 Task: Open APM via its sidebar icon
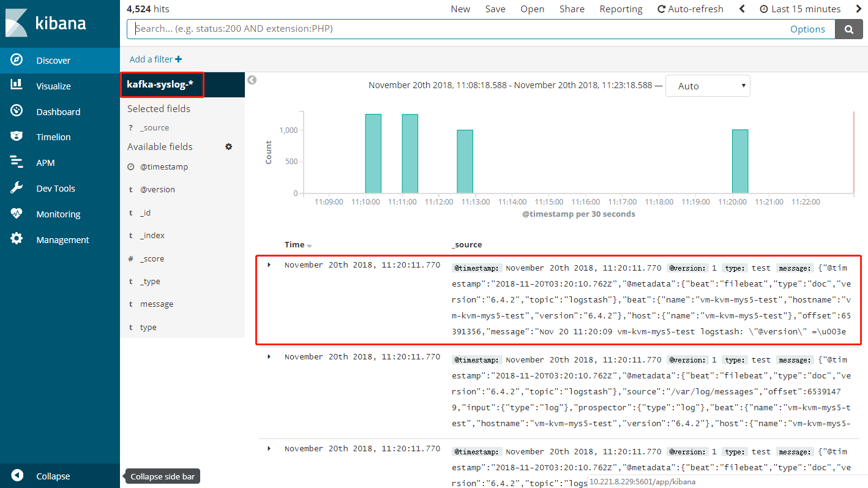pyautogui.click(x=17, y=162)
